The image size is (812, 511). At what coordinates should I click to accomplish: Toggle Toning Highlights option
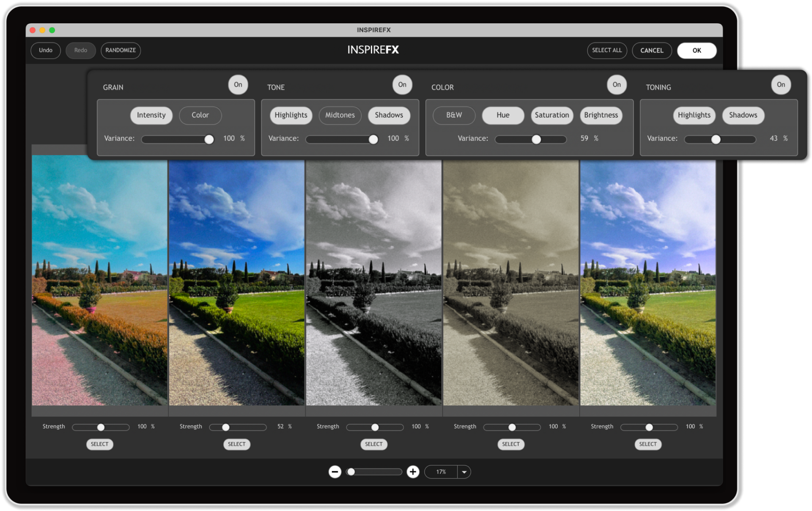[694, 115]
